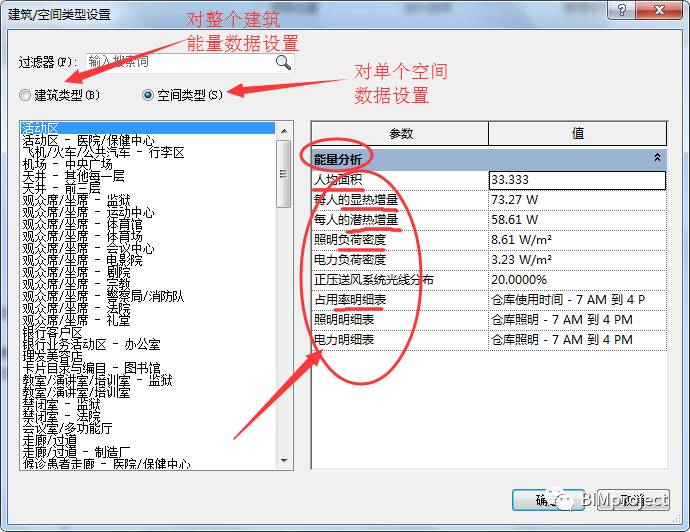This screenshot has height=532, width=690.
Task: Select 活动区 in the space type list
Action: pos(148,128)
